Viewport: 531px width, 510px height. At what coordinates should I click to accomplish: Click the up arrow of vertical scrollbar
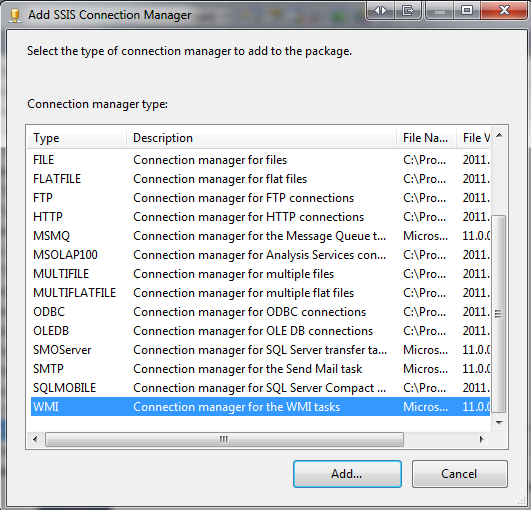(499, 136)
